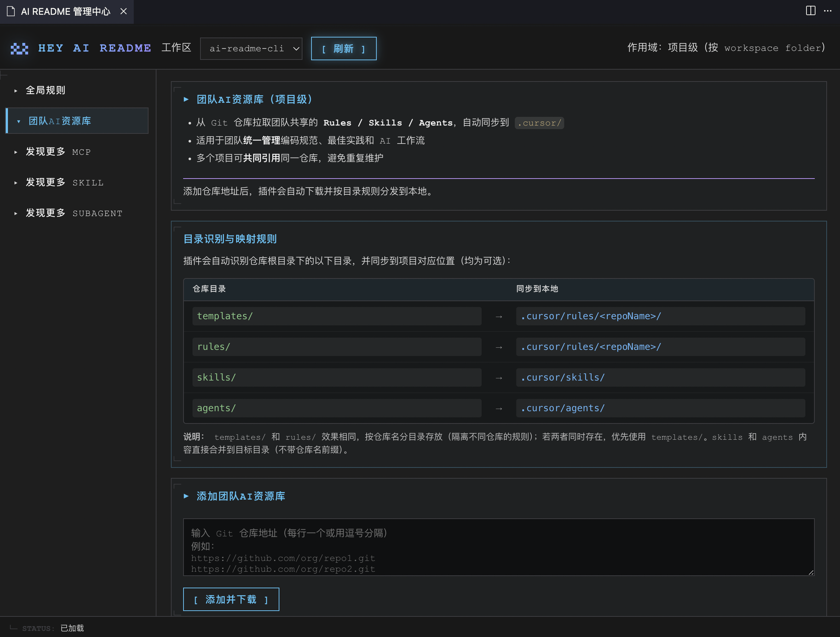This screenshot has height=637, width=840.
Task: Collapse the arrow beside sidebar 团队AI资源库
Action: coord(19,121)
